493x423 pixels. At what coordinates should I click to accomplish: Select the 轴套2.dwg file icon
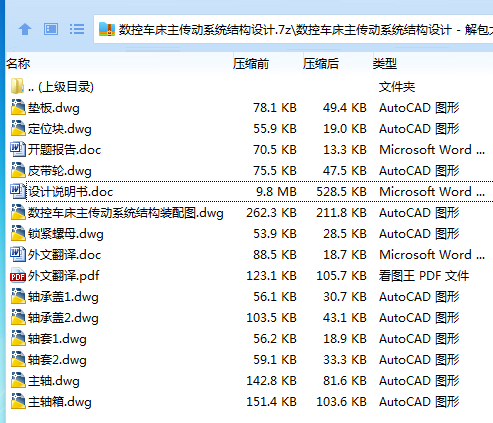click(18, 359)
